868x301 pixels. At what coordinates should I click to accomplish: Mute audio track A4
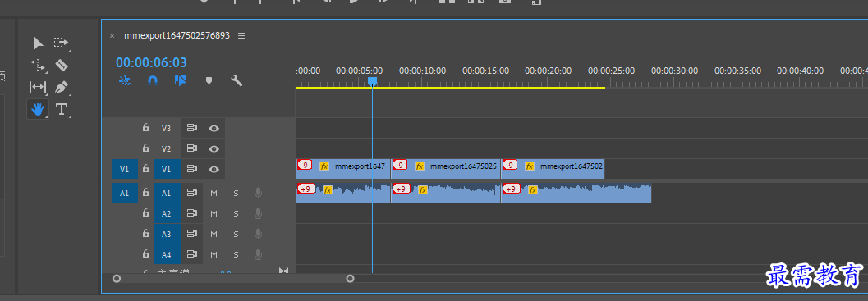[214, 254]
